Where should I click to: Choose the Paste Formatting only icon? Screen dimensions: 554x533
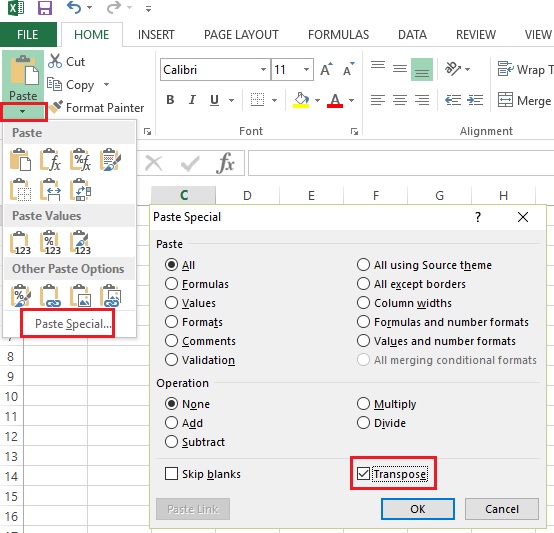(x=20, y=295)
